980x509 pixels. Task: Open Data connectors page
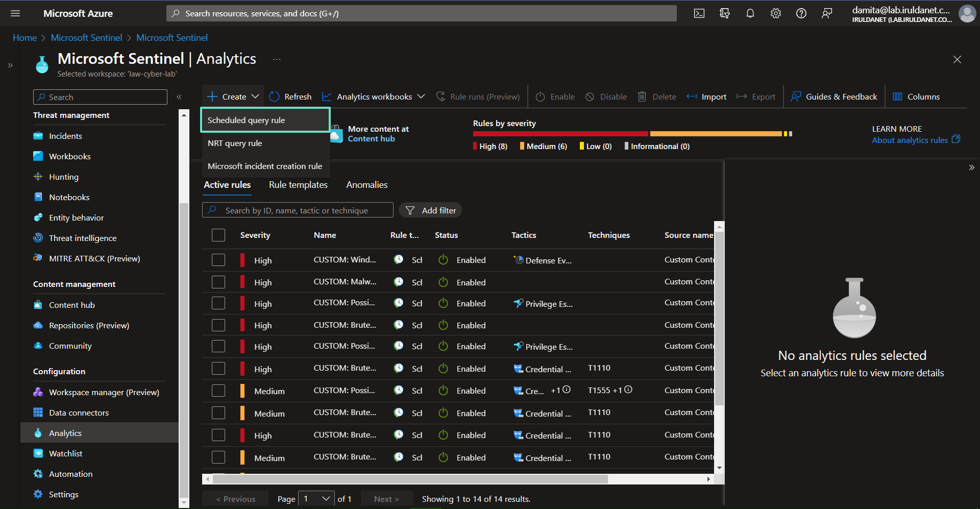pyautogui.click(x=79, y=413)
